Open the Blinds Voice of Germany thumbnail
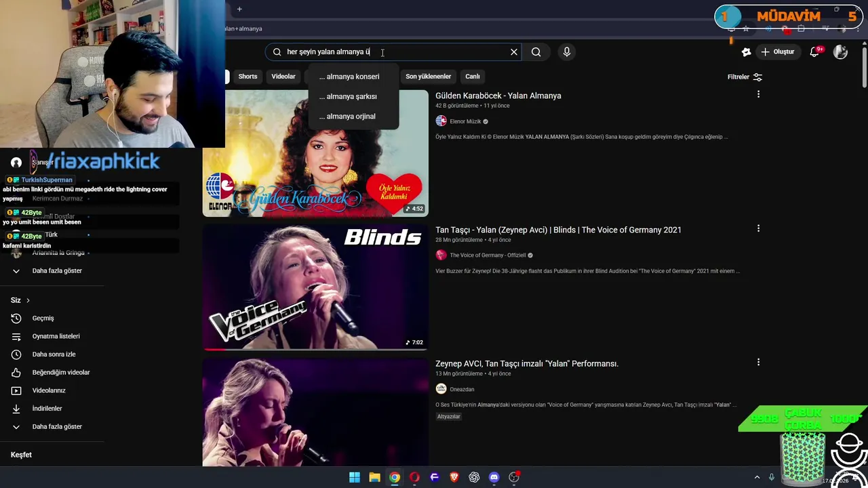Image resolution: width=868 pixels, height=488 pixels. click(x=315, y=287)
